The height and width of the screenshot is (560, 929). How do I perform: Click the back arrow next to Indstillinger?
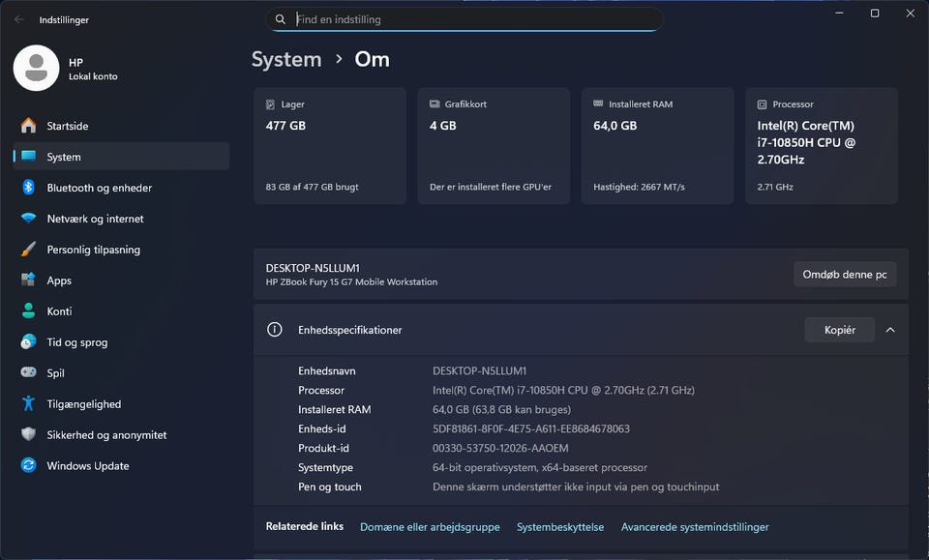point(19,19)
